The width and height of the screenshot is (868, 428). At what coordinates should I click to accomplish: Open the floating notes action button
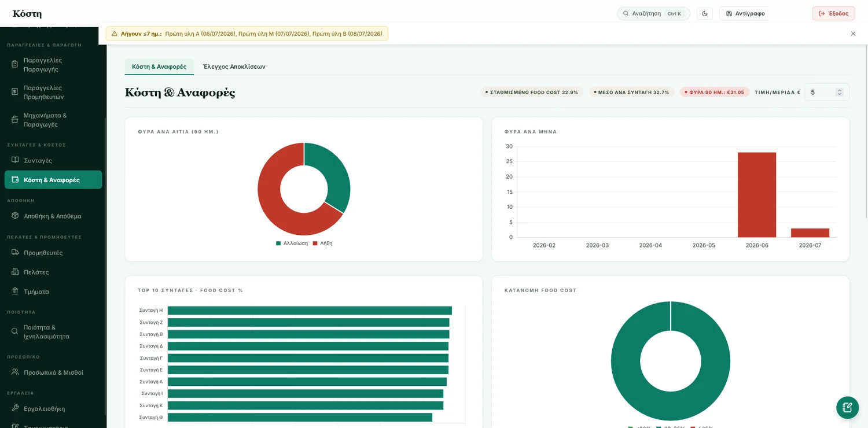[x=847, y=407]
